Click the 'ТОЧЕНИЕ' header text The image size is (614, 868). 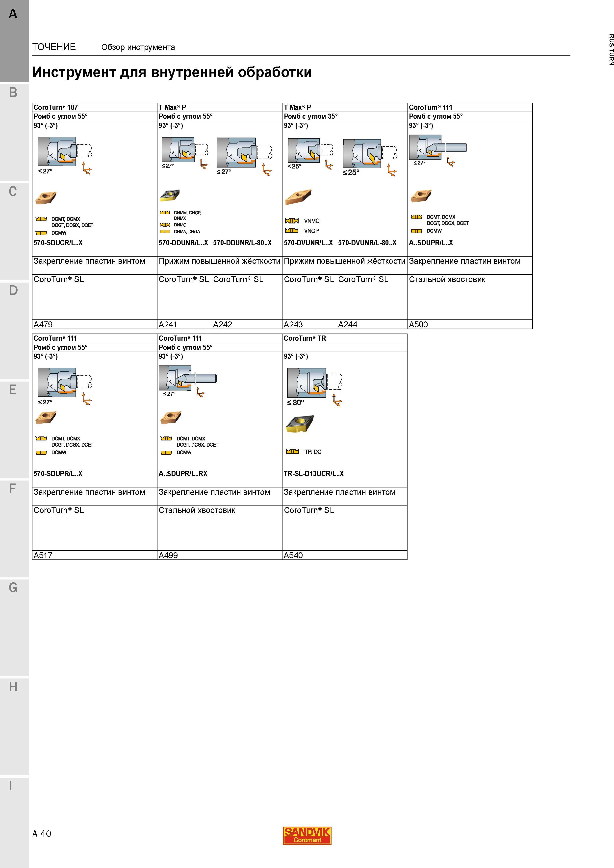click(x=54, y=47)
